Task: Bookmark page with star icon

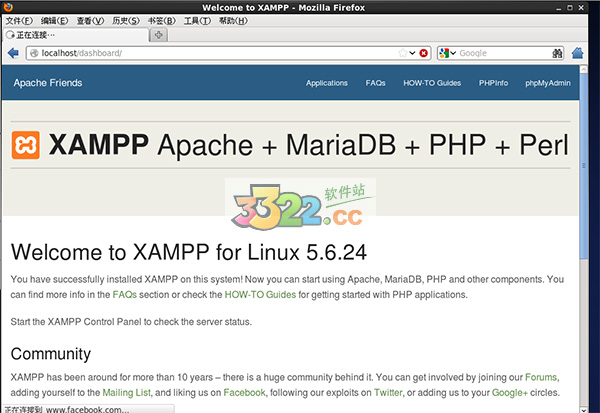Action: (x=403, y=53)
